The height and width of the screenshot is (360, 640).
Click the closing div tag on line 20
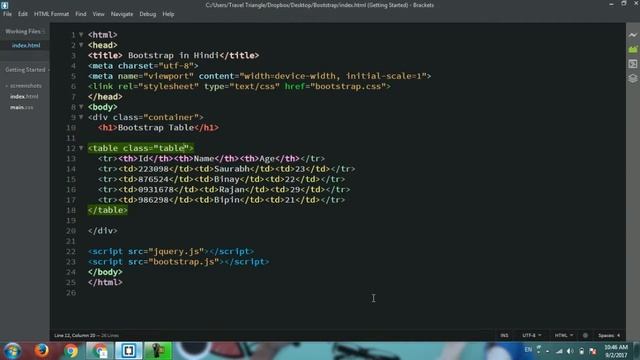102,231
